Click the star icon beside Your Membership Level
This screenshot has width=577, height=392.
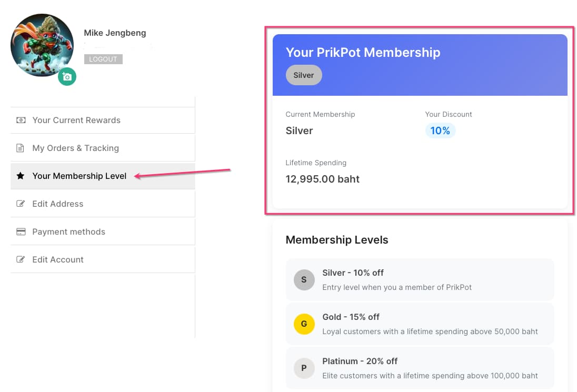[21, 176]
